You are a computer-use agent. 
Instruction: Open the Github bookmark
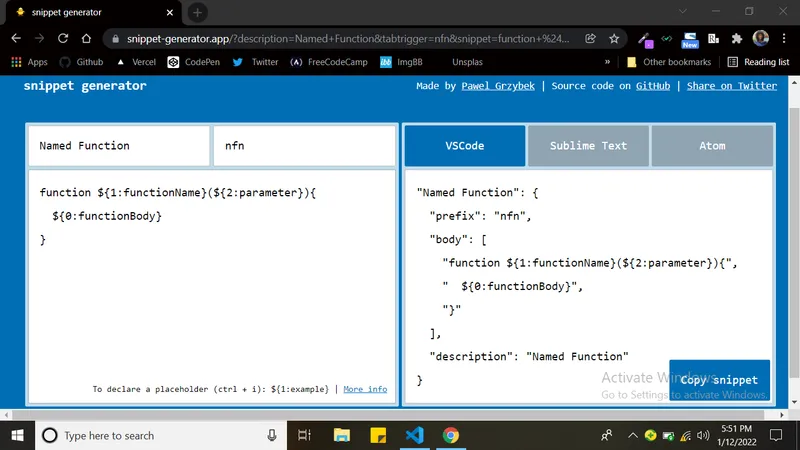(82, 62)
